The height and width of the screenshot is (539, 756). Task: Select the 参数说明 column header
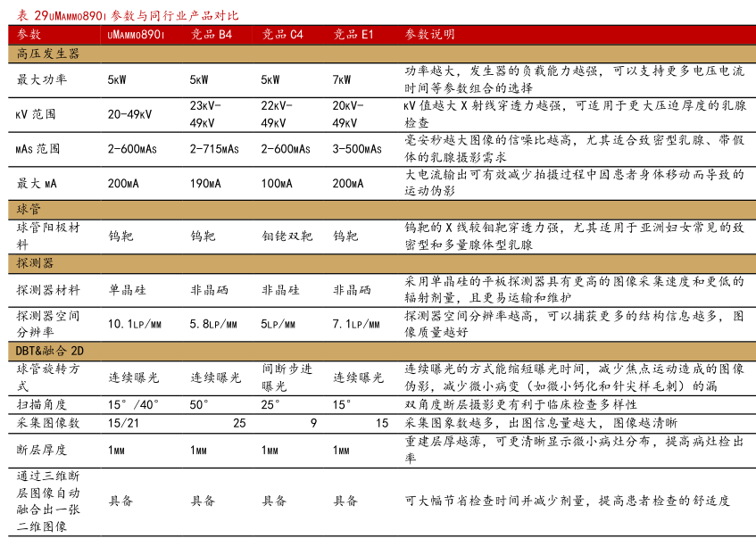(x=429, y=35)
